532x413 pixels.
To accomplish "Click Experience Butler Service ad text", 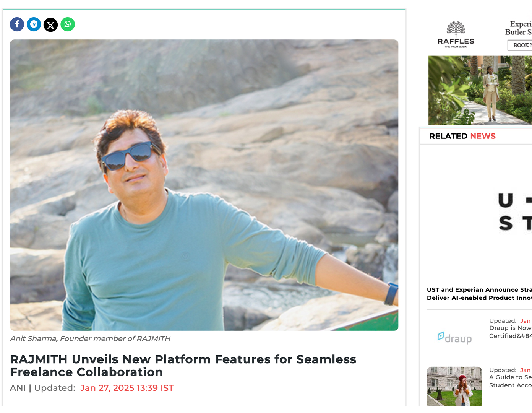I will [x=519, y=28].
